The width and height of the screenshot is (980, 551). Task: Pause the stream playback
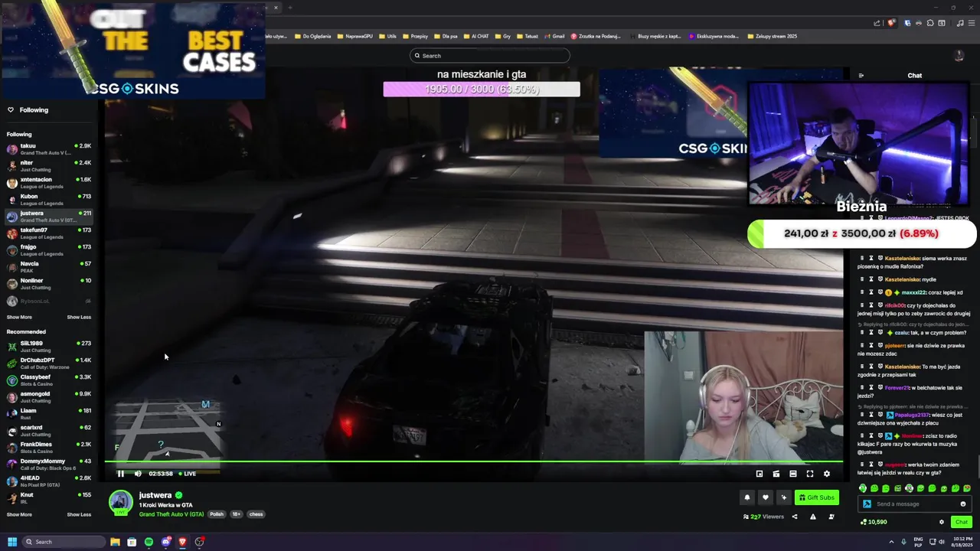120,474
